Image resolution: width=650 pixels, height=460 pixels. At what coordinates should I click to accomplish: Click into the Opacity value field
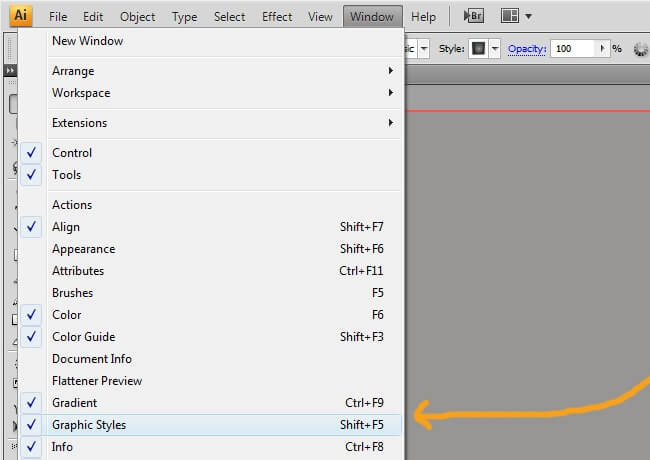572,48
